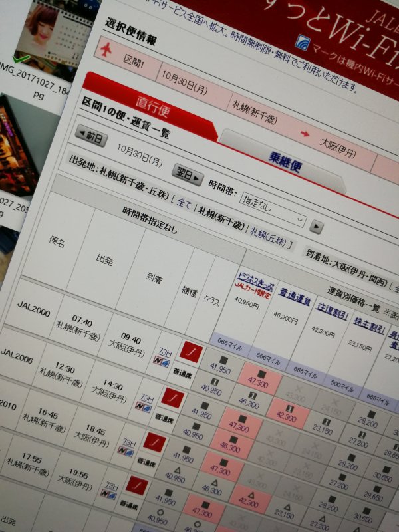Screen dimensions: 399x532
Task: Click the Wi-Fi logo in the red banner
Action: (302, 43)
